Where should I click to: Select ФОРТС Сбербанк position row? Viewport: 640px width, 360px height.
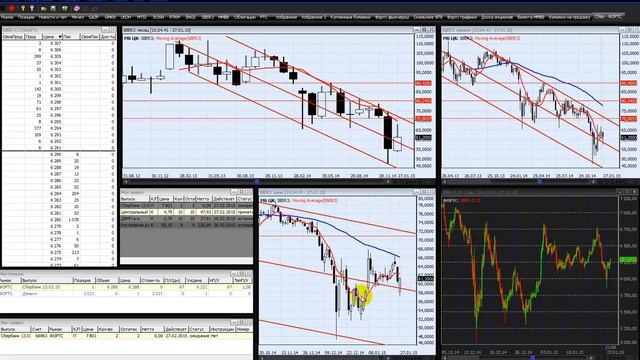click(126, 287)
